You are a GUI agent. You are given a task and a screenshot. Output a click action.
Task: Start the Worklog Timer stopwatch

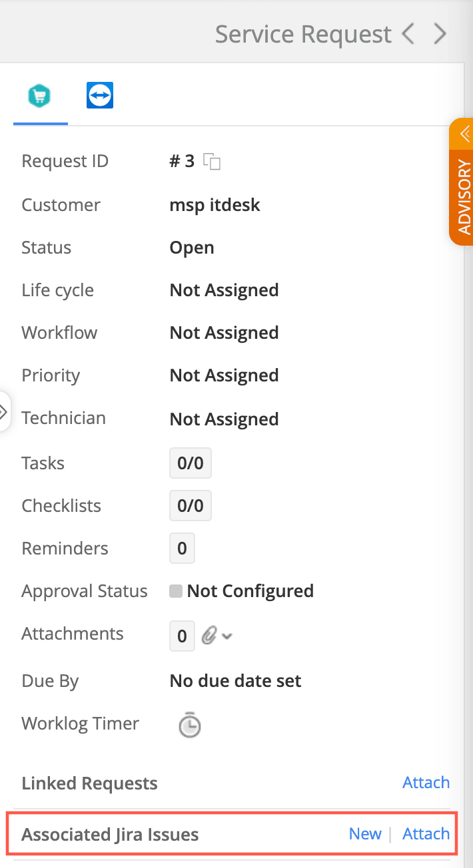190,725
